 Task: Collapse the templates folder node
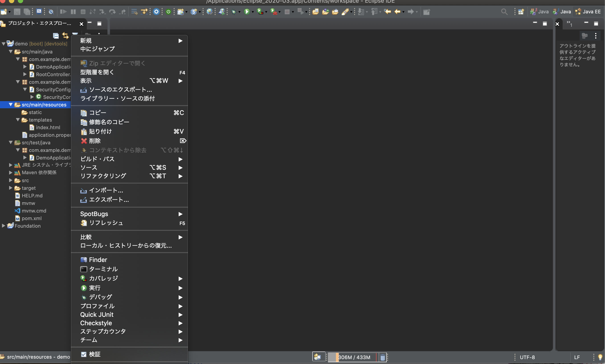[18, 120]
